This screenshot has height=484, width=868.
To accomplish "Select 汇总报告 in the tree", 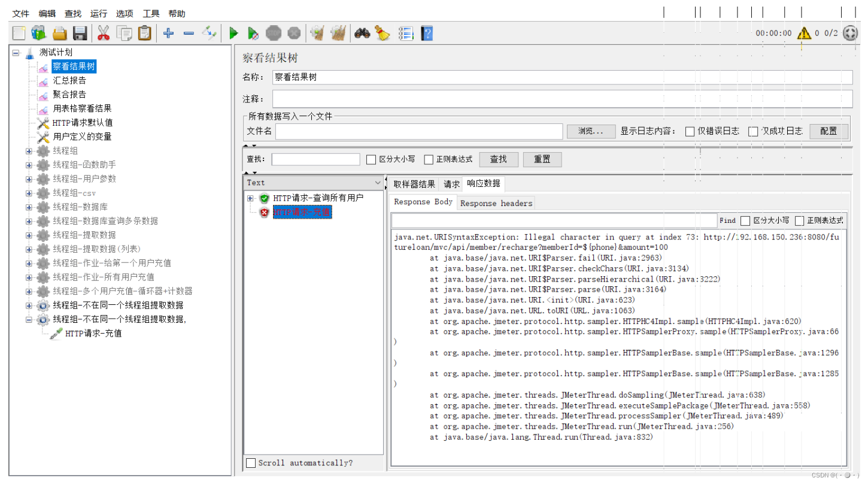I will pyautogui.click(x=69, y=80).
